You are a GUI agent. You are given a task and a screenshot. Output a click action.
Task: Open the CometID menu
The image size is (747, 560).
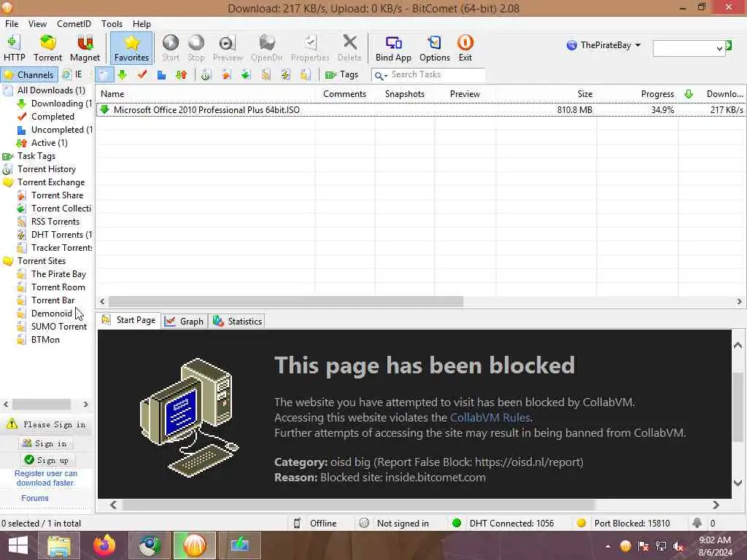(74, 24)
